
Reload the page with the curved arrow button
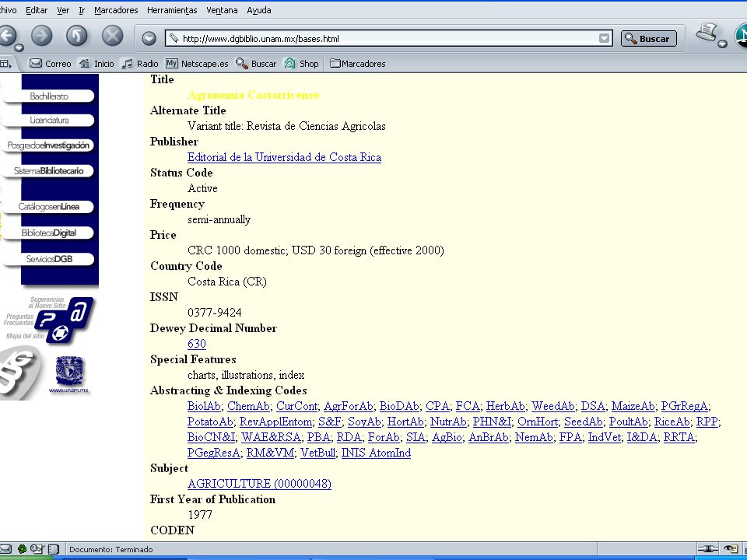tap(77, 36)
